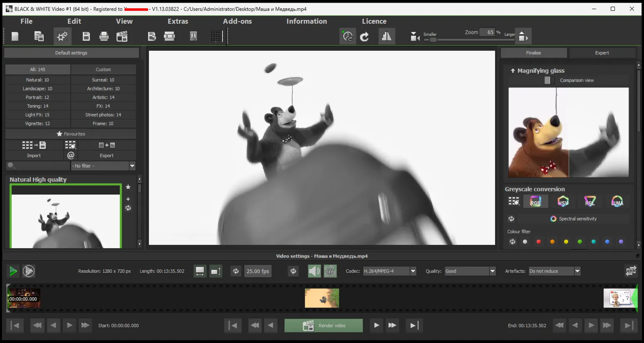The image size is (644, 343).
Task: Click the zoom smaller icon
Action: [x=415, y=37]
